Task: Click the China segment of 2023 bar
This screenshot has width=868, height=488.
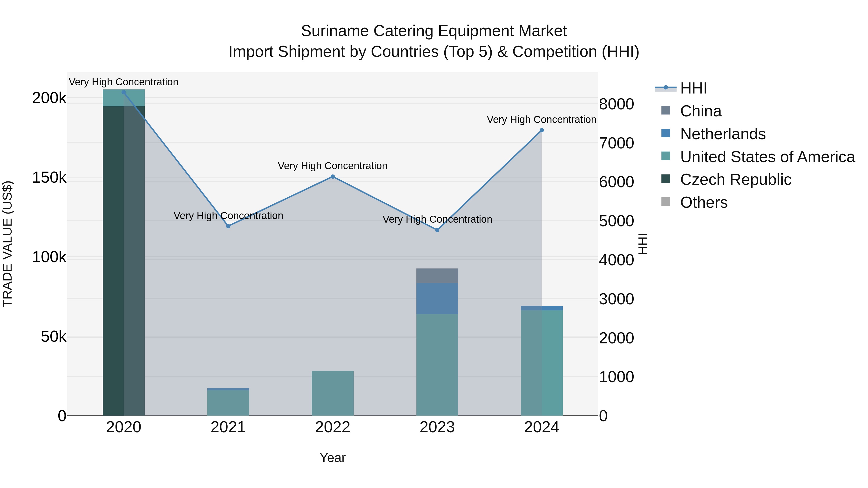Action: (437, 276)
